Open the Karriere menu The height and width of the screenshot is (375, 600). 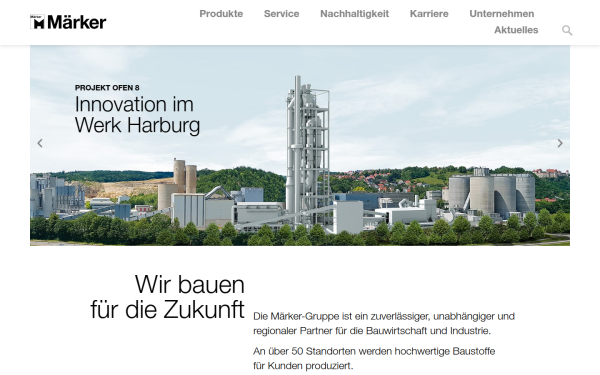pyautogui.click(x=429, y=14)
